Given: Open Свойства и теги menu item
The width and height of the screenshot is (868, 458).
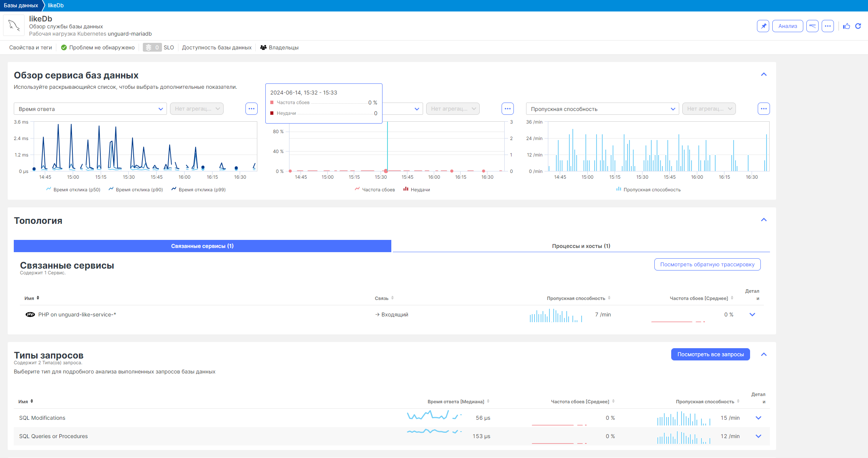Looking at the screenshot, I should [x=31, y=47].
